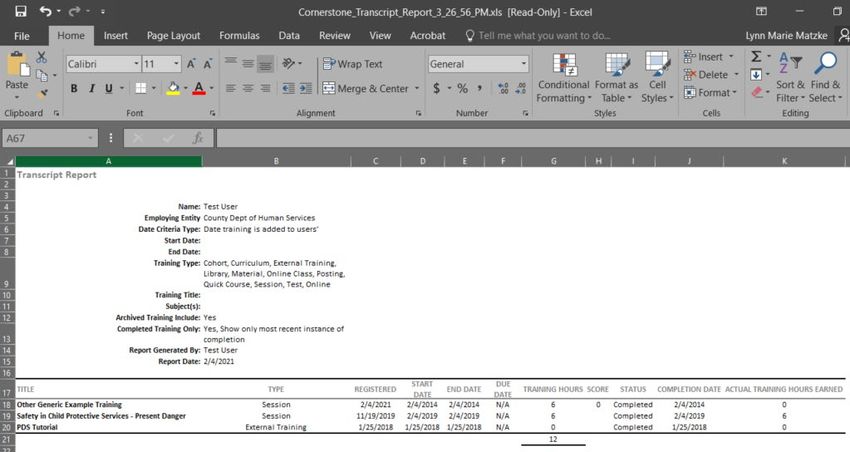The image size is (850, 452).
Task: Open the font size 11 dropdown
Action: [176, 64]
